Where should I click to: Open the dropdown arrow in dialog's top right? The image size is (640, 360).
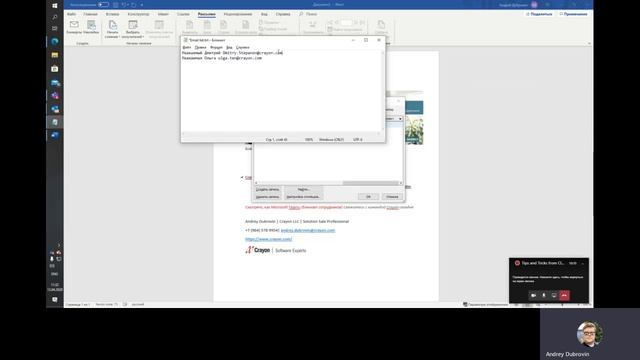(x=400, y=119)
